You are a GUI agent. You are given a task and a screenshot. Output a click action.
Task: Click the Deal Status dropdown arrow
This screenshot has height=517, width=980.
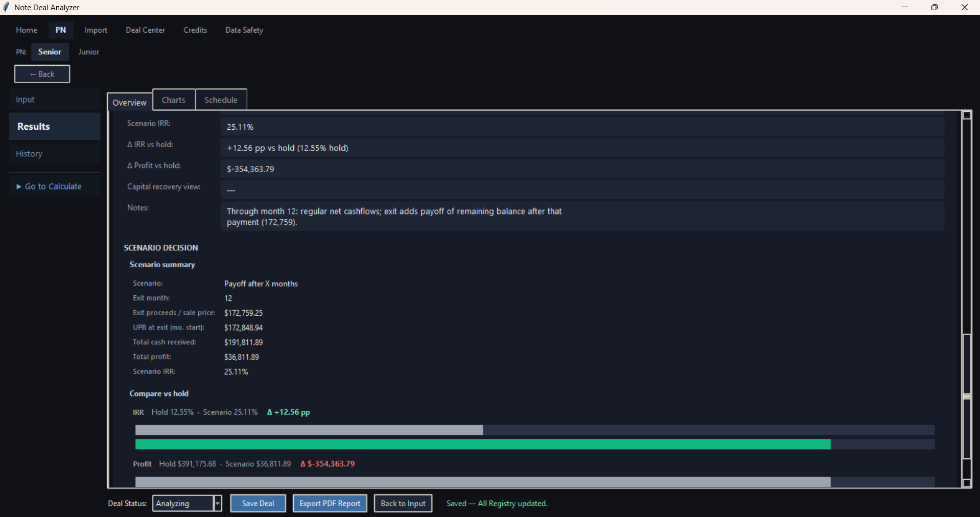coord(218,503)
